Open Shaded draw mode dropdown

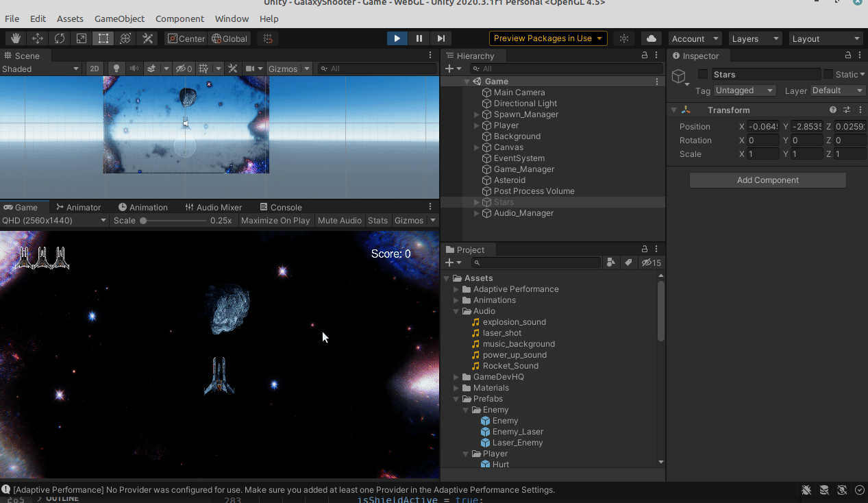[40, 69]
